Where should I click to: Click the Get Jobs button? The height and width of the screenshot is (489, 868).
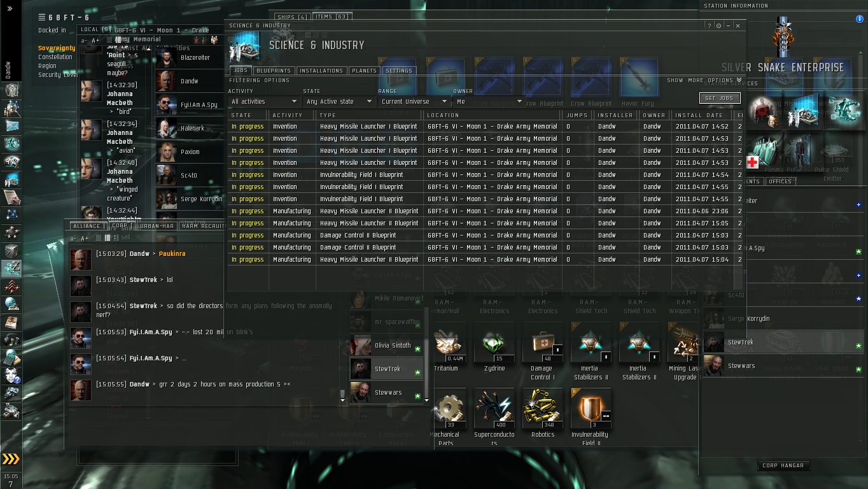(x=720, y=98)
